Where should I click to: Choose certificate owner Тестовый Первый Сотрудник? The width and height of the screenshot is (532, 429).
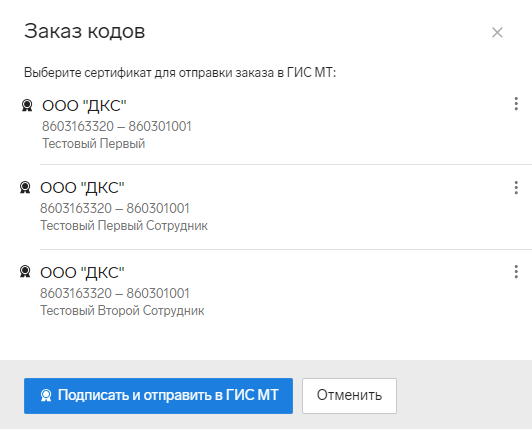tap(124, 226)
